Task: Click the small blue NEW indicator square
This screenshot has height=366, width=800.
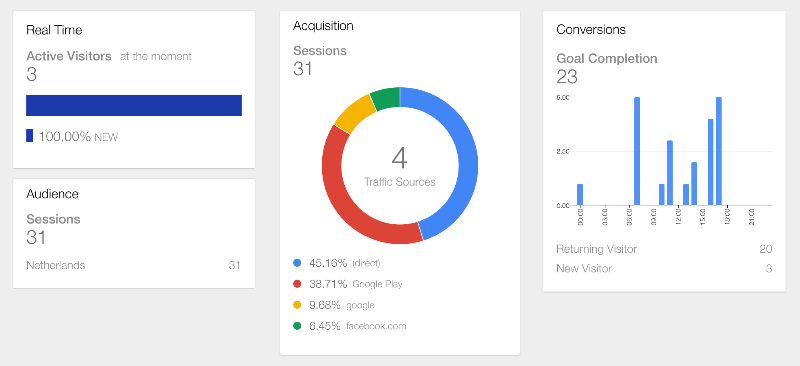Action: pos(30,136)
